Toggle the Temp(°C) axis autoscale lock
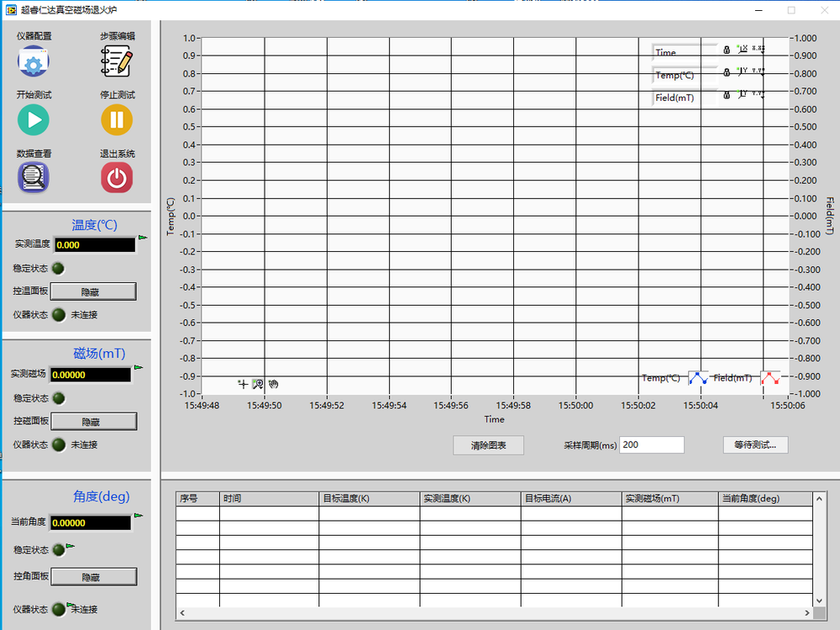This screenshot has height=630, width=840. pyautogui.click(x=727, y=72)
